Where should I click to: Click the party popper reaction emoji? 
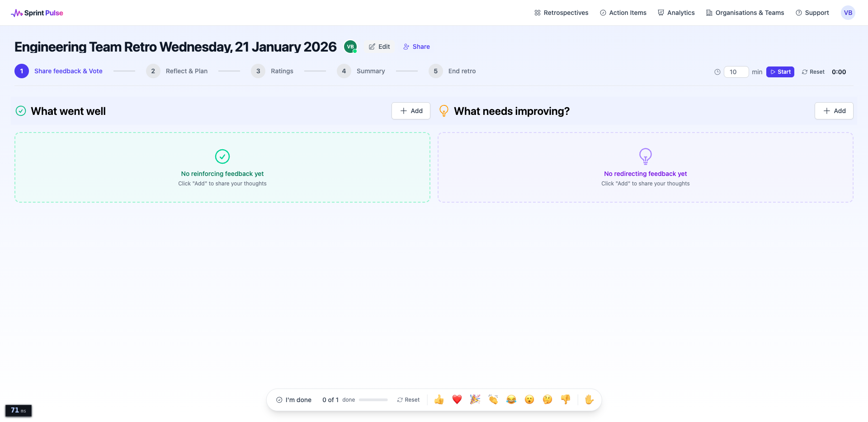pyautogui.click(x=475, y=399)
